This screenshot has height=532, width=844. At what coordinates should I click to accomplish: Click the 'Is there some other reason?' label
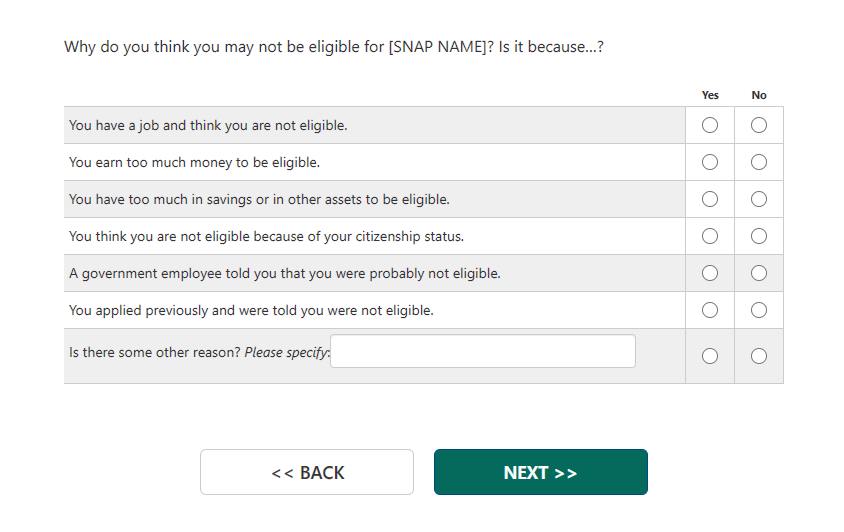coord(155,353)
